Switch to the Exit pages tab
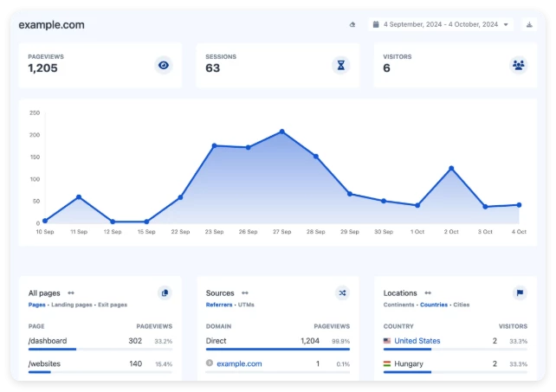The image size is (556, 392). click(113, 305)
